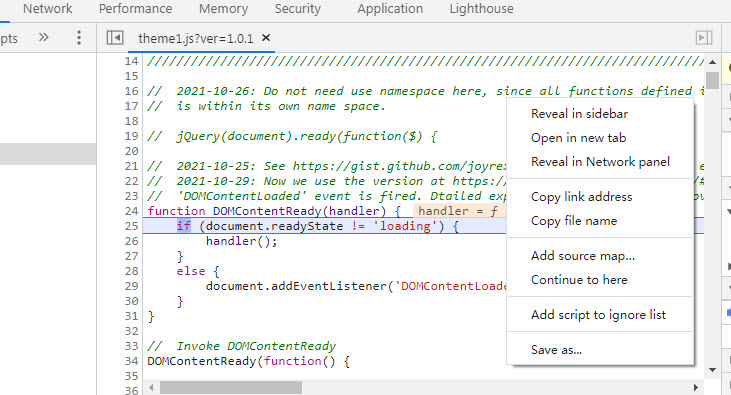Set breakpoint on line number 29

tap(131, 286)
